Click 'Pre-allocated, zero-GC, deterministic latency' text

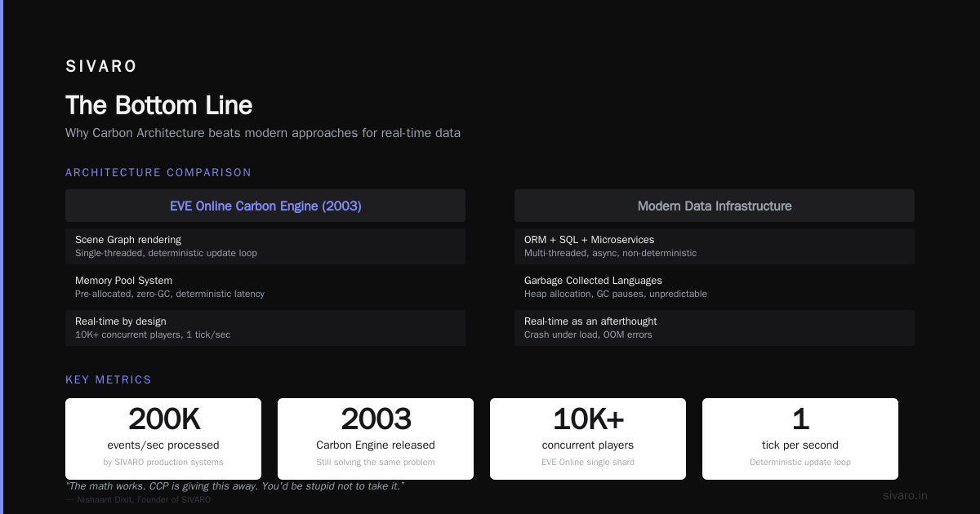(x=170, y=294)
